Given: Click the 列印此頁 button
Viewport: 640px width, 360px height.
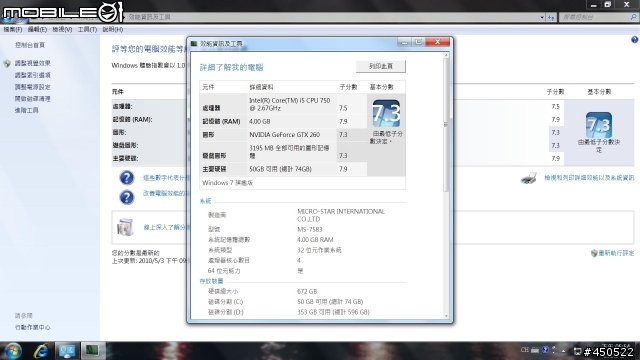Looking at the screenshot, I should pyautogui.click(x=381, y=66).
